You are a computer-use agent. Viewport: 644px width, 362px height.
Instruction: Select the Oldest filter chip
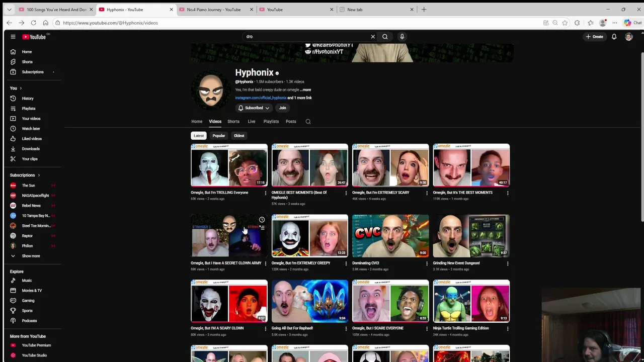click(x=239, y=136)
